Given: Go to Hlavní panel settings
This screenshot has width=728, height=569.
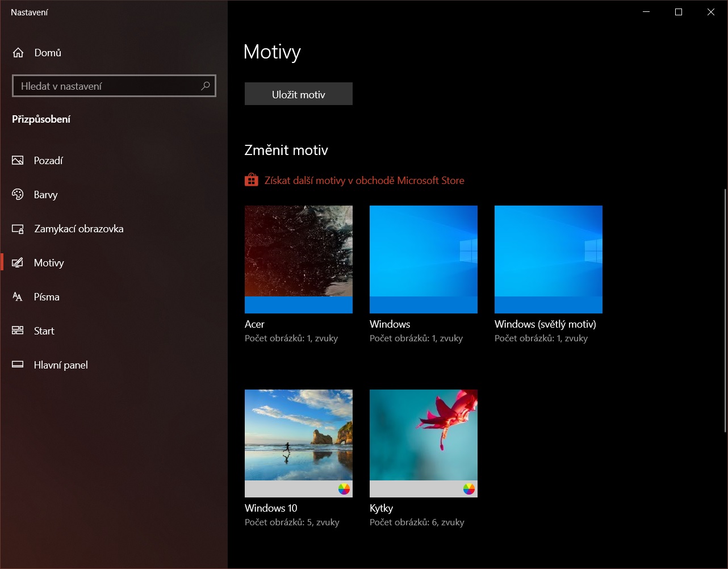Looking at the screenshot, I should (114, 365).
